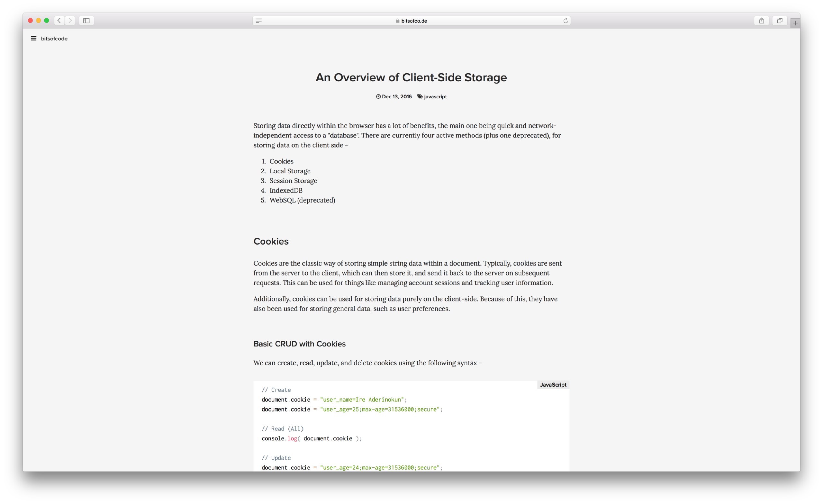The image size is (823, 504).
Task: Minimize the window with yellow button
Action: point(38,21)
